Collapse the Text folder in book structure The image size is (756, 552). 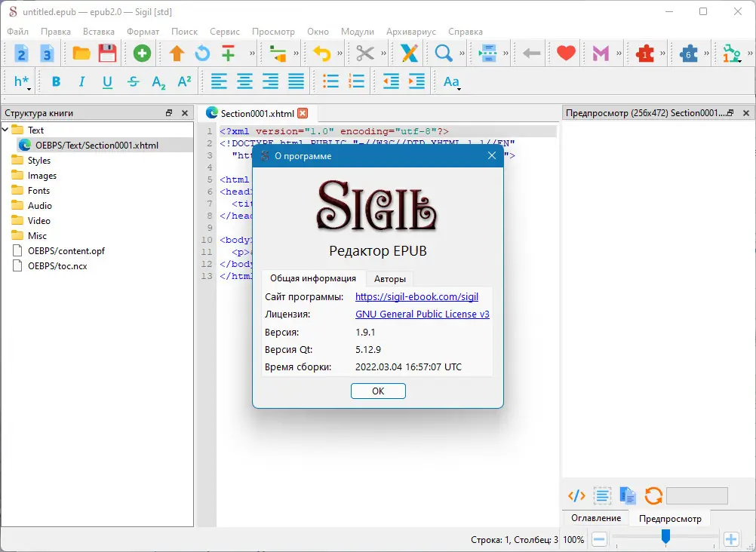coord(5,129)
